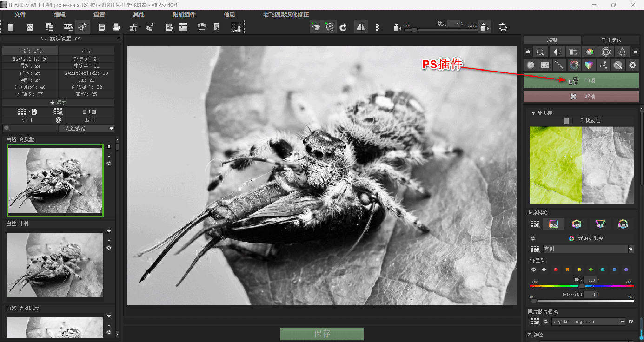Click the RAW module icon in toolbar
Viewport: 644px width, 342px height.
pyautogui.click(x=68, y=27)
